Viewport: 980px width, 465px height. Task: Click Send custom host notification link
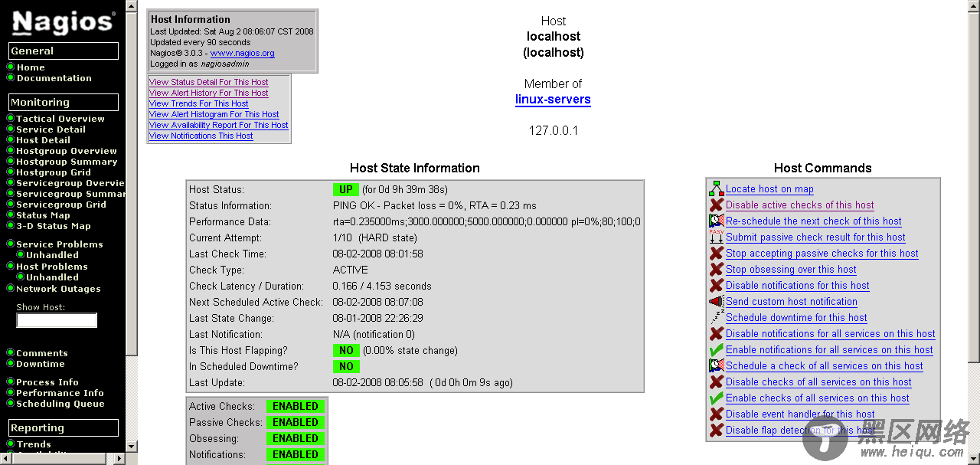[792, 302]
